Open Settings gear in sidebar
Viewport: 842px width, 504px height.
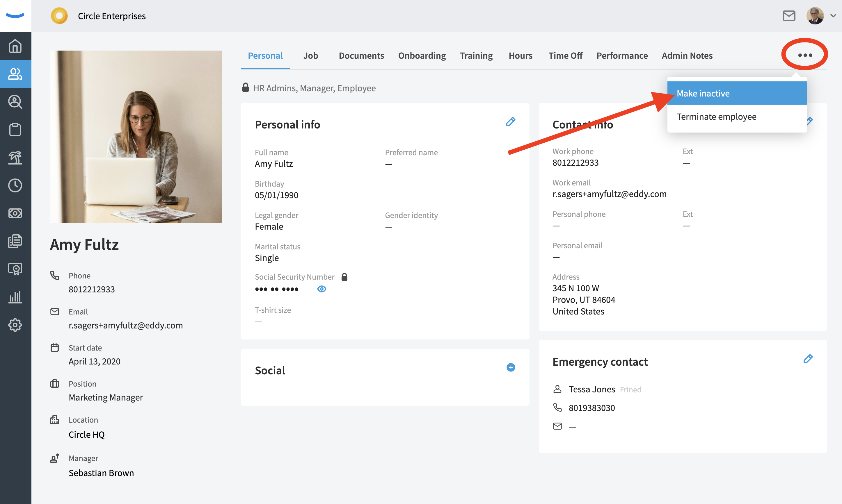pyautogui.click(x=15, y=325)
